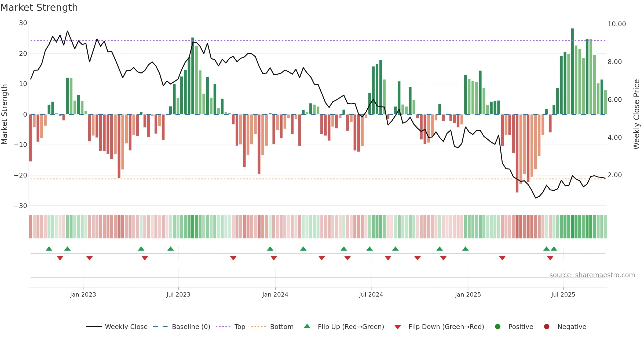Click the red Flip Down triangle in legend

[x=398, y=327]
